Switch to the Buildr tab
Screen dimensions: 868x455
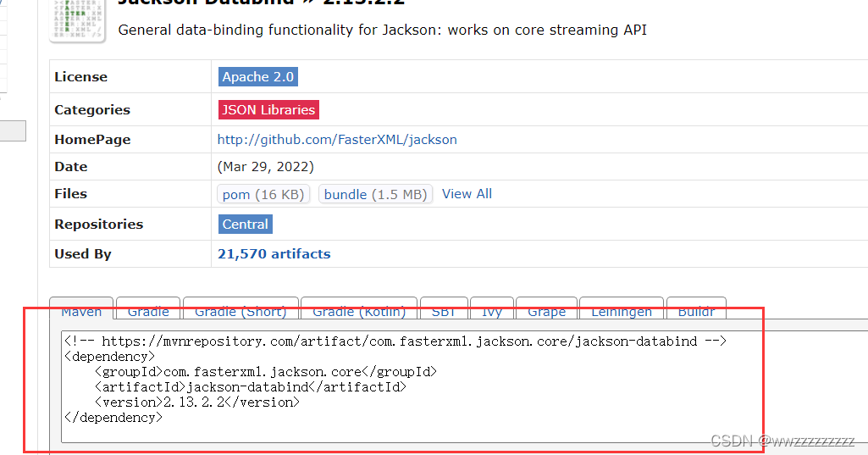tap(696, 310)
